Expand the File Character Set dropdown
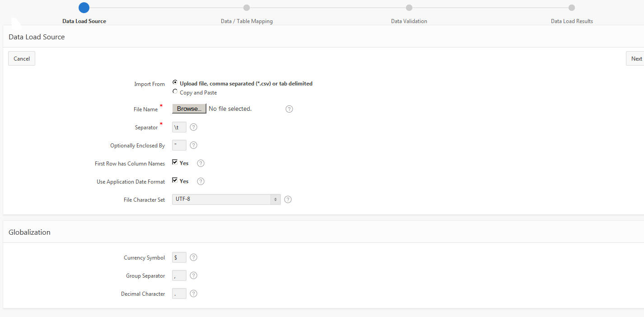Screen dimensions: 644x317 226,199
